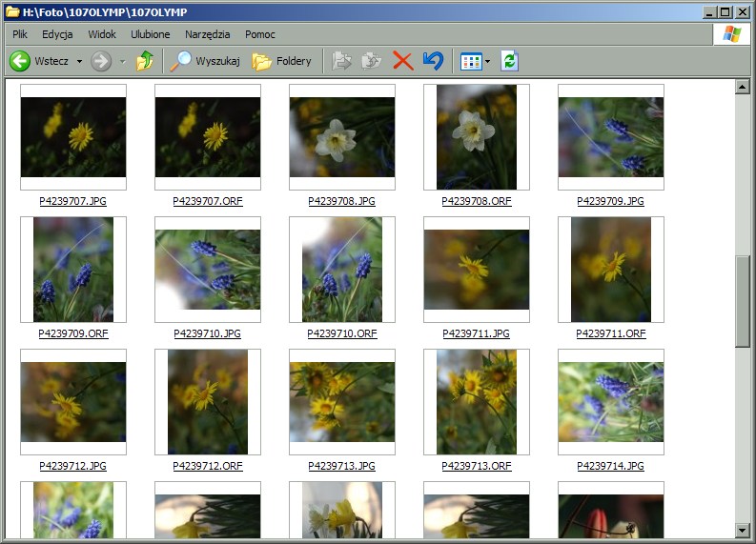Undo last action with blue arrow
Image resolution: width=756 pixels, height=544 pixels.
coord(433,61)
